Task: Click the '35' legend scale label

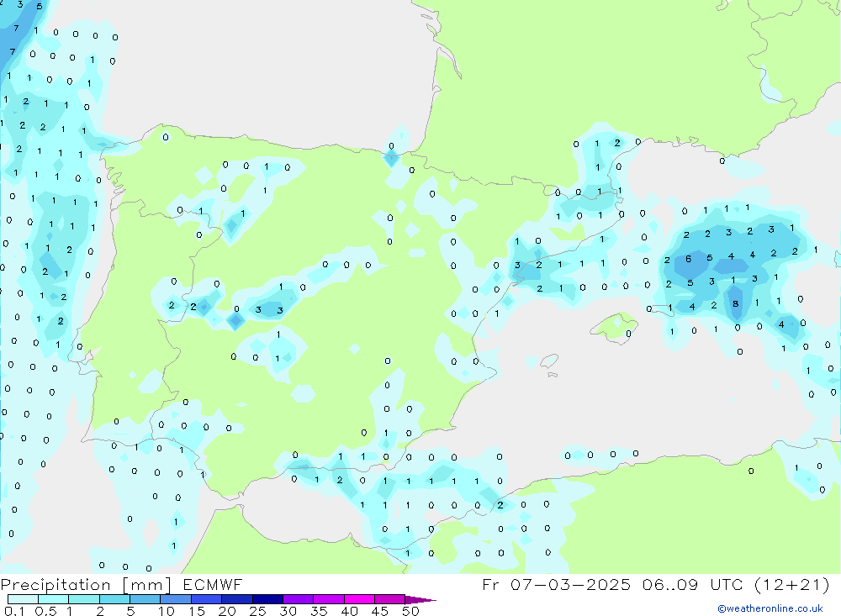Action: point(319,611)
